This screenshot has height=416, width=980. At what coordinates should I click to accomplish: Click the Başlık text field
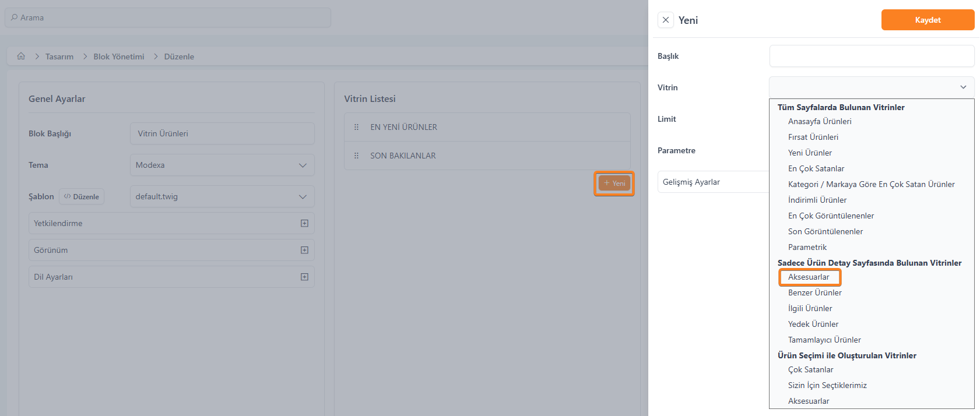coord(872,56)
